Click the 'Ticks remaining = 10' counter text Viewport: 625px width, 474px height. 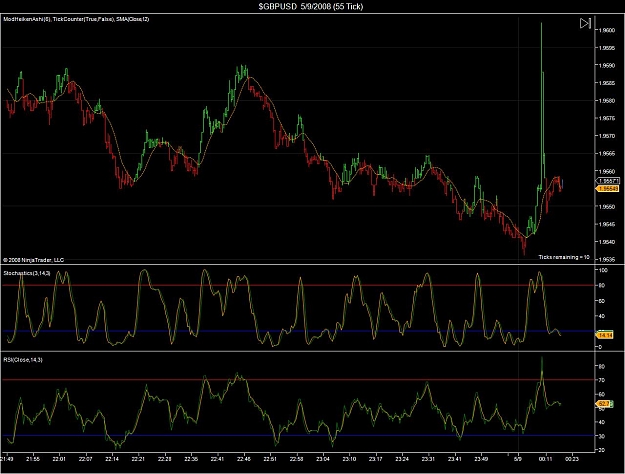[564, 257]
